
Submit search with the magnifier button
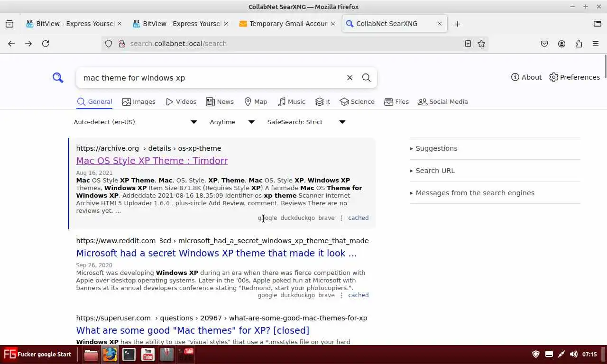tap(367, 78)
